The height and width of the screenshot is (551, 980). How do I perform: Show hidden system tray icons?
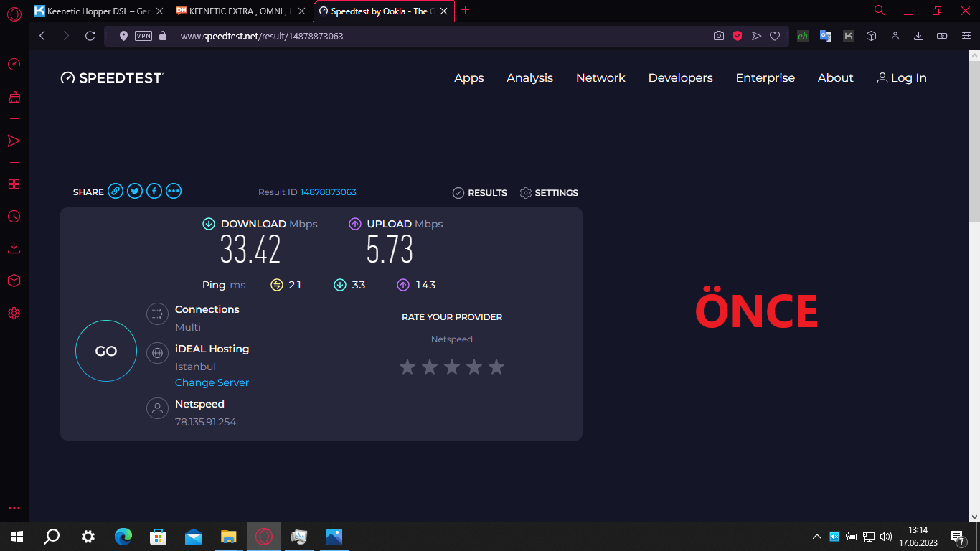pos(816,537)
